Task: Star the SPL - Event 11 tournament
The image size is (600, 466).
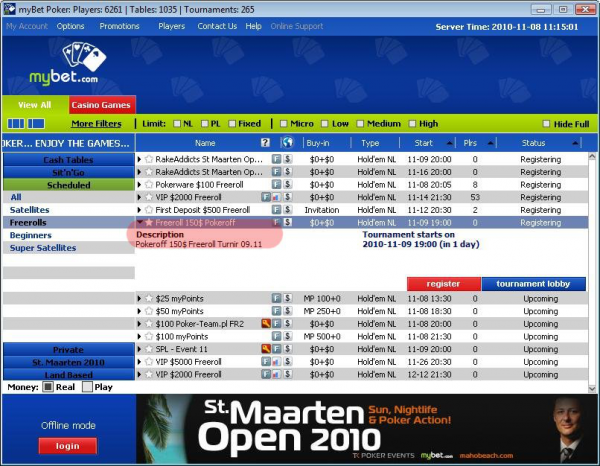Action: (149, 349)
